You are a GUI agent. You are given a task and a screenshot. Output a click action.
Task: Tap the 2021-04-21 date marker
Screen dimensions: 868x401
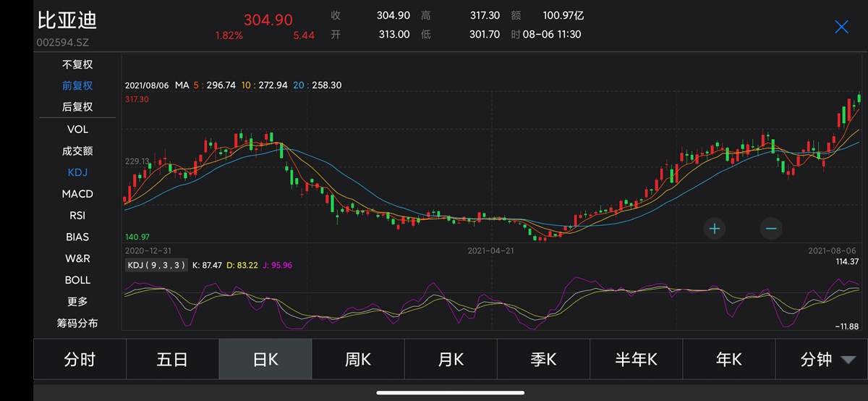(490, 250)
